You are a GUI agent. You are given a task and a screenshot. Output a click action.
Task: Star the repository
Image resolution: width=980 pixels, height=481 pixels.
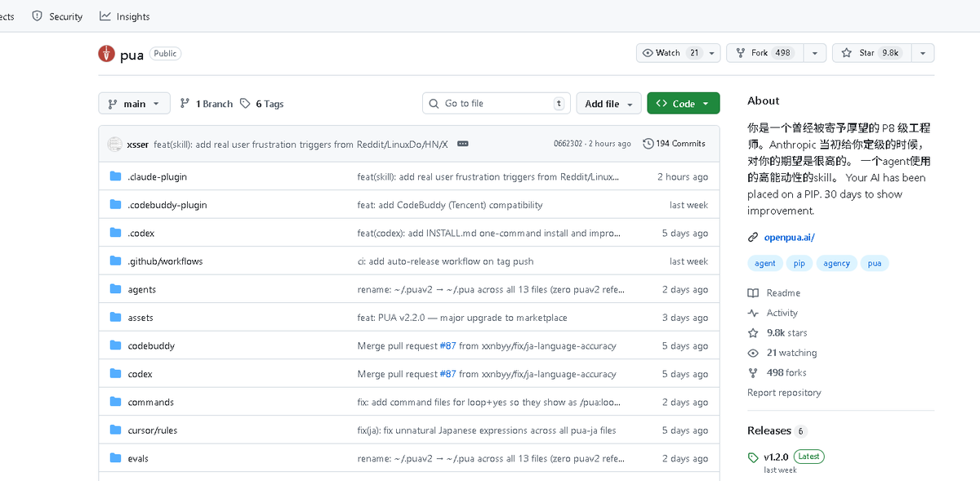pos(871,53)
